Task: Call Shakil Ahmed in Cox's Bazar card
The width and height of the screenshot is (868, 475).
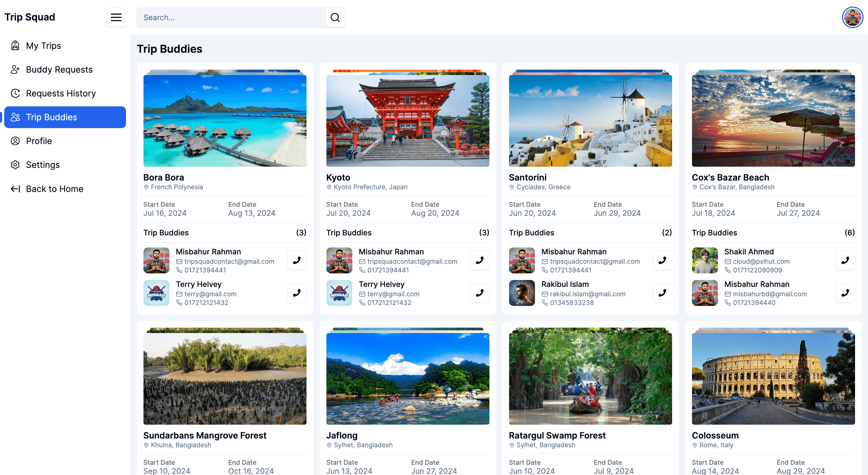Action: coord(845,260)
